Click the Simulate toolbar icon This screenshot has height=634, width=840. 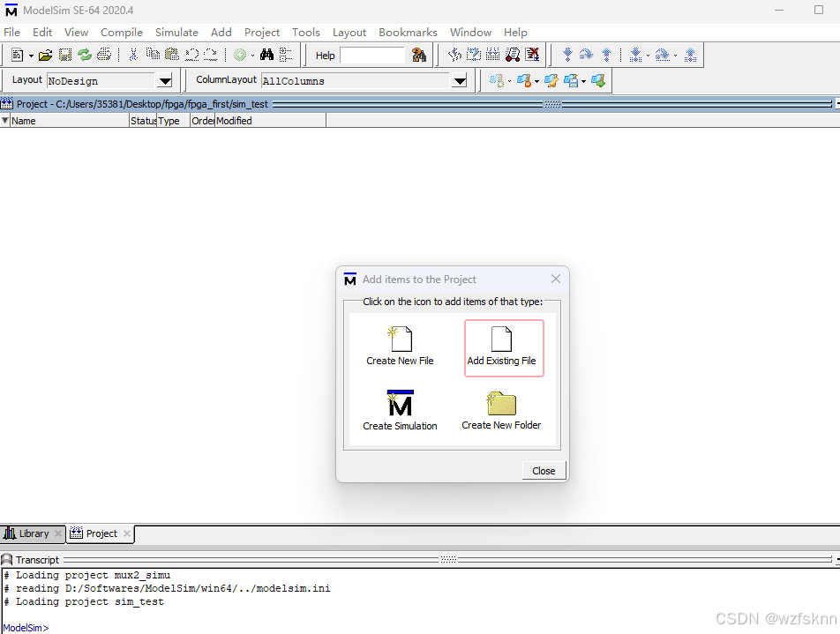tap(493, 55)
